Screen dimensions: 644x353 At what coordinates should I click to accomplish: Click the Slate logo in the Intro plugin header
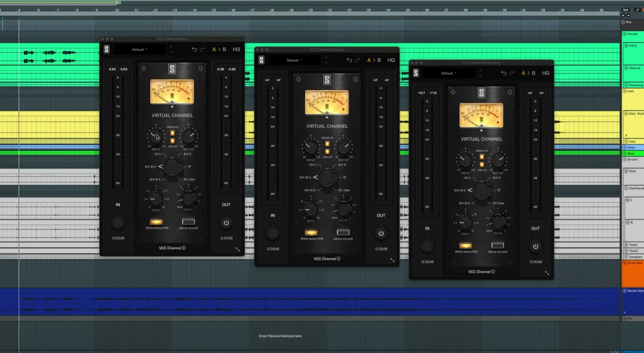[107, 49]
